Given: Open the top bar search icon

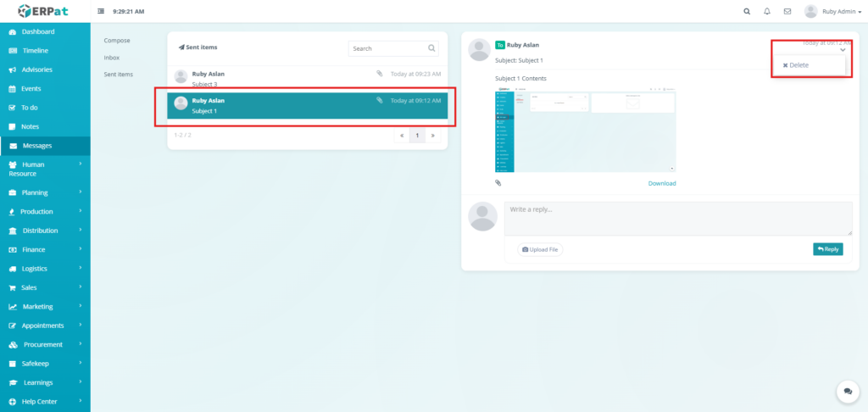Looking at the screenshot, I should click(747, 11).
